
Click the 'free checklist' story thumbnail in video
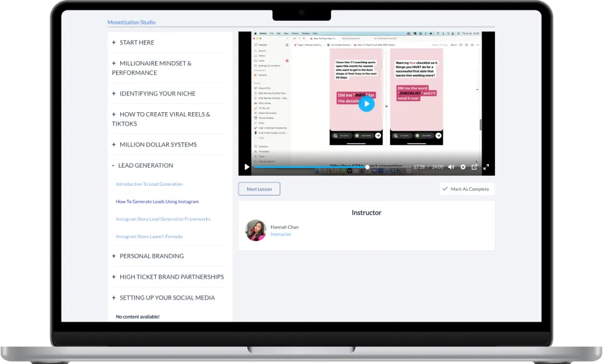point(417,96)
